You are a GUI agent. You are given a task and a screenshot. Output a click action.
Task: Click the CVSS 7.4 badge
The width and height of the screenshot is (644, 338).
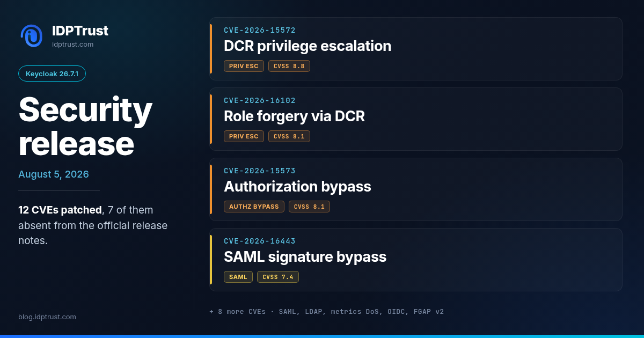pos(278,277)
